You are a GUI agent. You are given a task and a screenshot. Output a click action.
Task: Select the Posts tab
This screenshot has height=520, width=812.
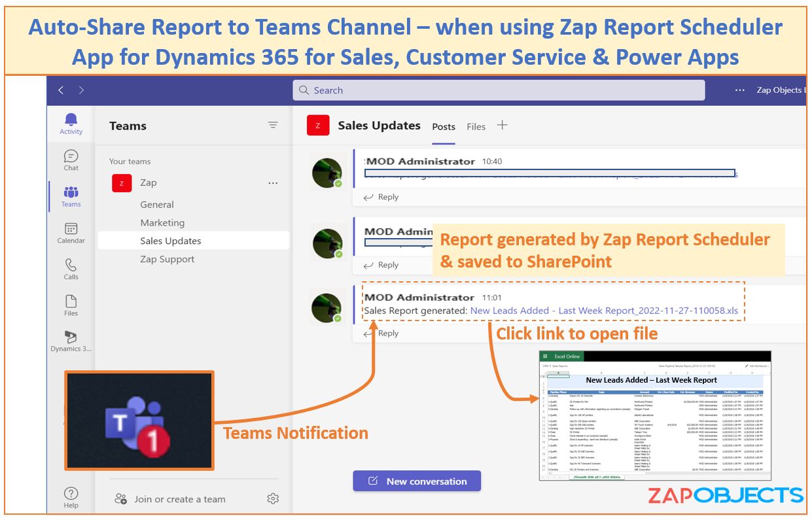444,127
